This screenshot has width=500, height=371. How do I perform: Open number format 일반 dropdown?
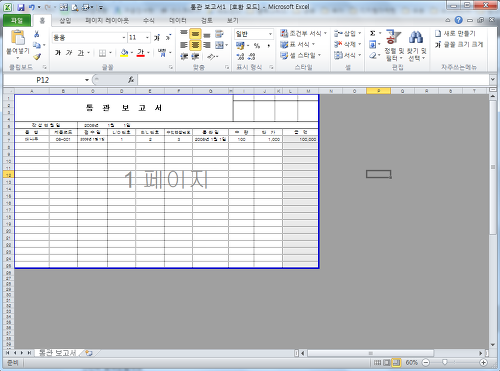pos(270,34)
